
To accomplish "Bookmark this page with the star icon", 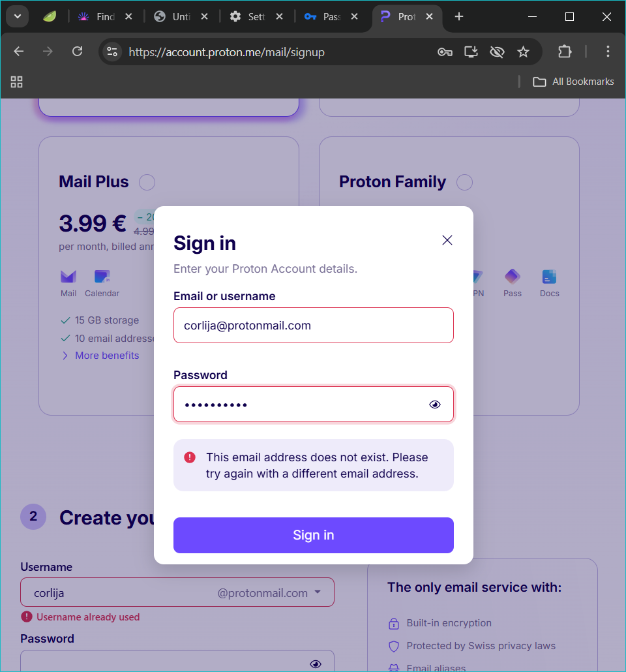I will tap(523, 52).
